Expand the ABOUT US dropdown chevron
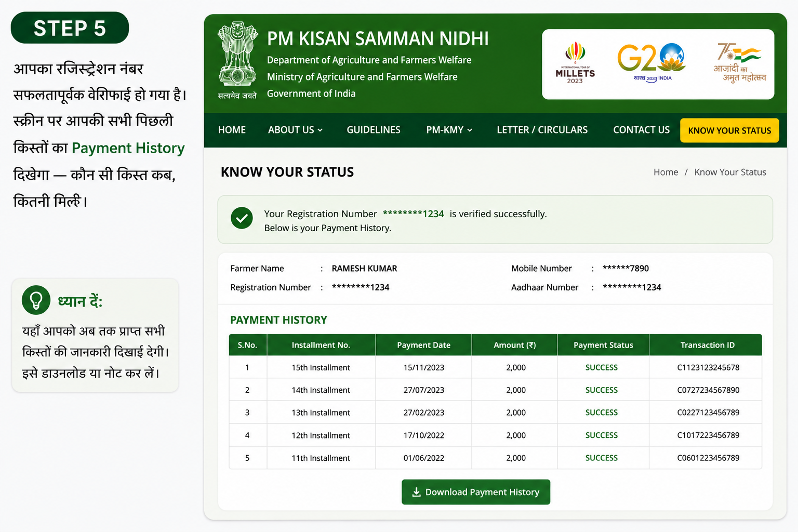Image resolution: width=798 pixels, height=532 pixels. pyautogui.click(x=320, y=130)
